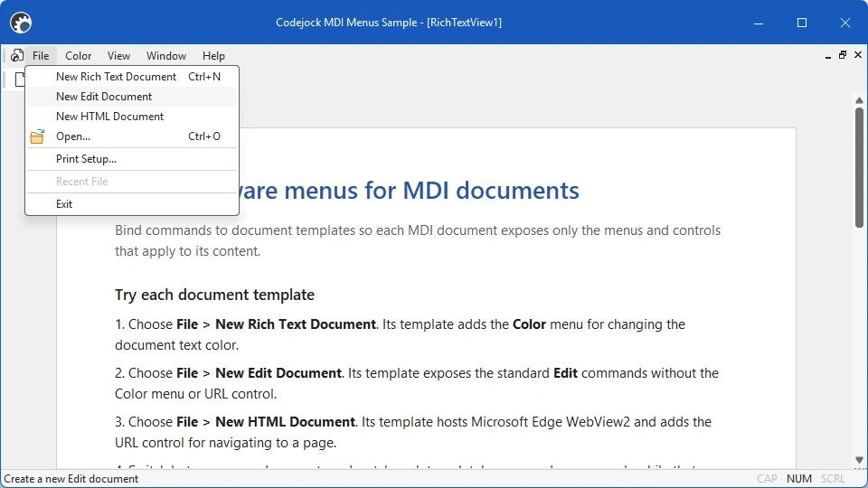
Task: Select the Open... menu entry
Action: [132, 136]
